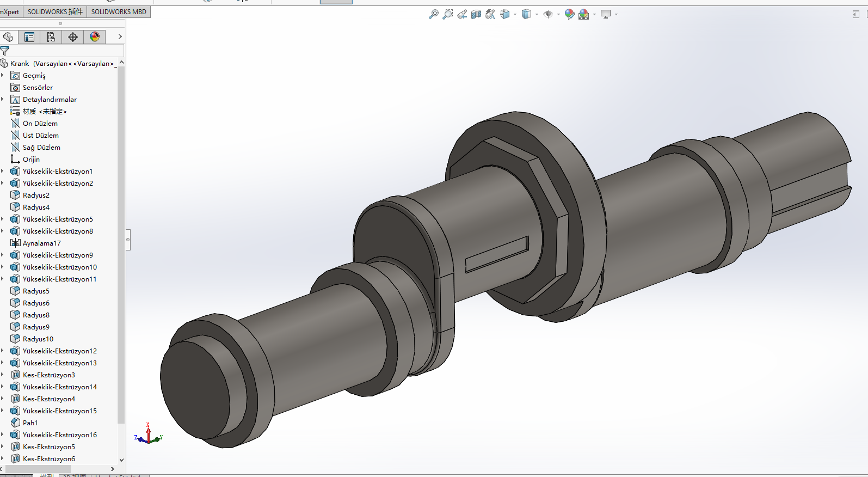
Task: Expand the Yükseklik-Ekstrüzyon5 feature
Action: pyautogui.click(x=2, y=219)
